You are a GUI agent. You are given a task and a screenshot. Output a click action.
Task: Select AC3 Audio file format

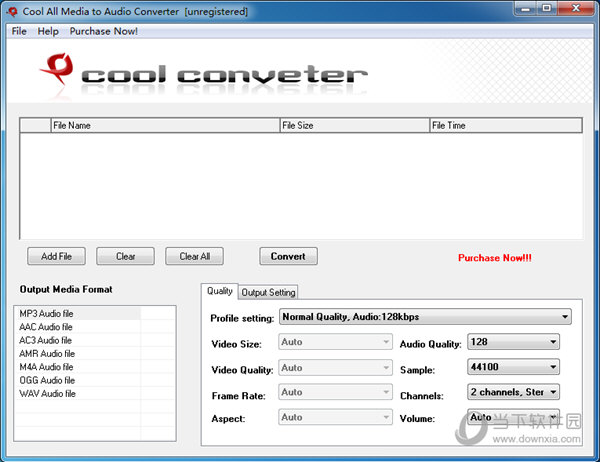[78, 340]
